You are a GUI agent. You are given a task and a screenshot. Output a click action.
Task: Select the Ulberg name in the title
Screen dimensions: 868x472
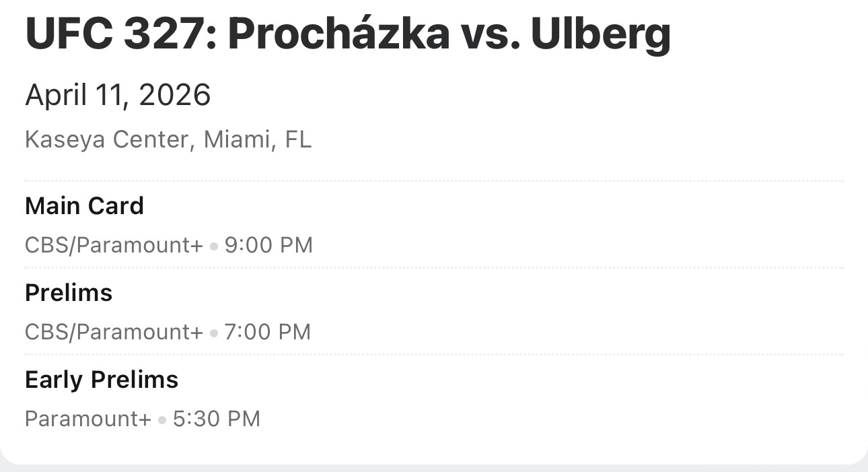tap(600, 35)
